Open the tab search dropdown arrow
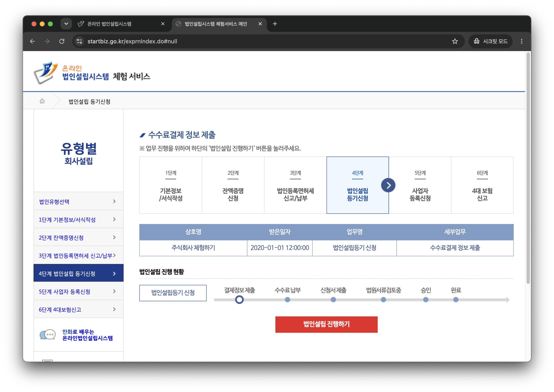The image size is (554, 392). pyautogui.click(x=66, y=24)
